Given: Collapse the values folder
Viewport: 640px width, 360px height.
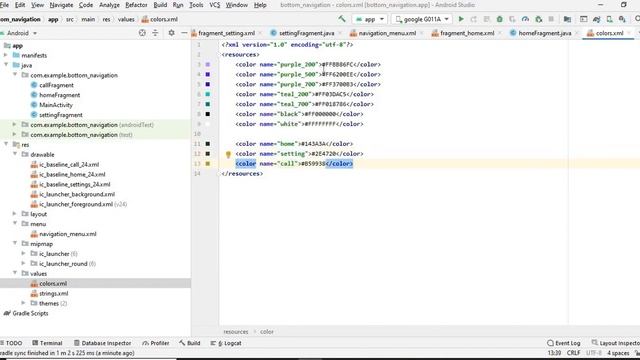Looking at the screenshot, I should (x=15, y=273).
